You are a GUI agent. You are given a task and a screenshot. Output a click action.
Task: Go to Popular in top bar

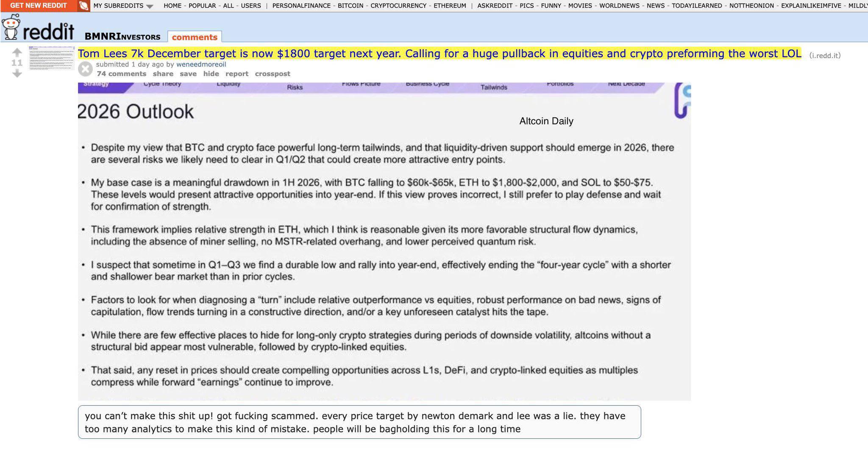point(202,6)
